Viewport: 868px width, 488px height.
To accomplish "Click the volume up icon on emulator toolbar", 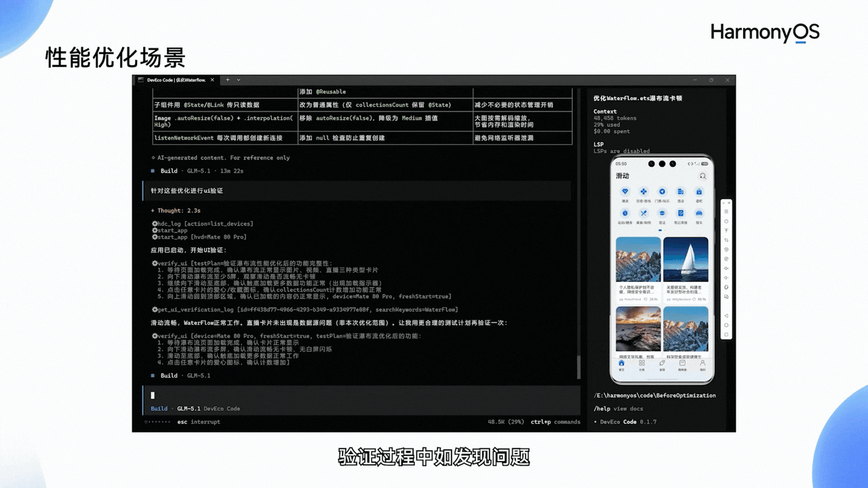I will click(726, 268).
